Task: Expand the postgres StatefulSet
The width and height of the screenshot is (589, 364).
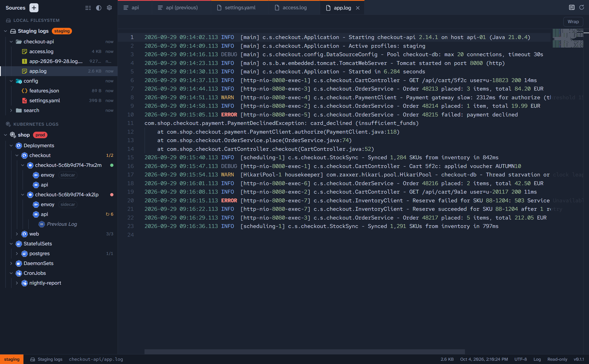Action: pos(17,254)
